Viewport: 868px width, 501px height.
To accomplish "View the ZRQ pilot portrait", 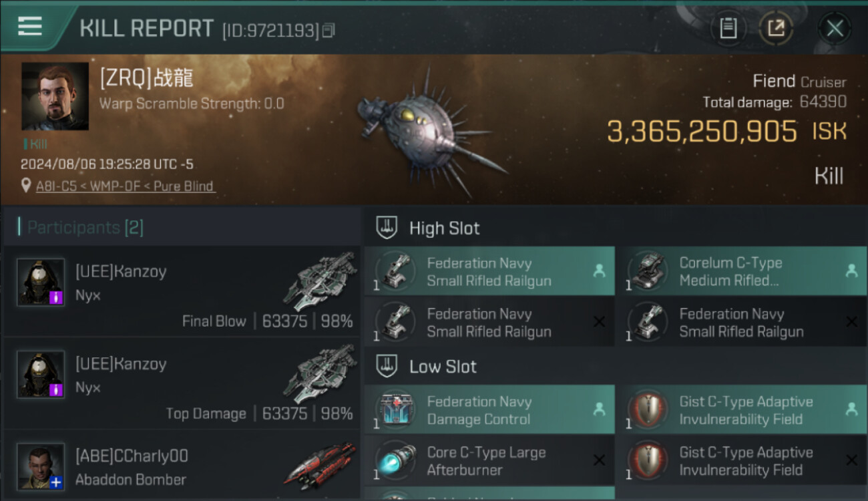I will coord(55,96).
